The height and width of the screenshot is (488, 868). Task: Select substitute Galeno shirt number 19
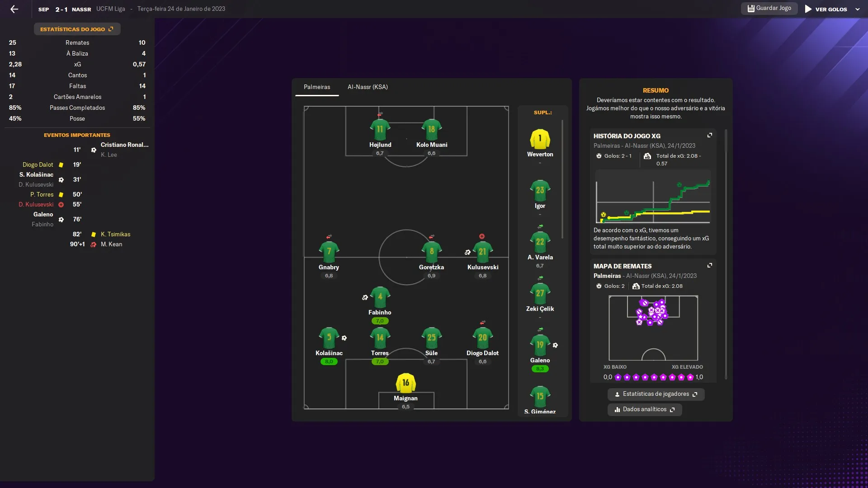click(540, 345)
